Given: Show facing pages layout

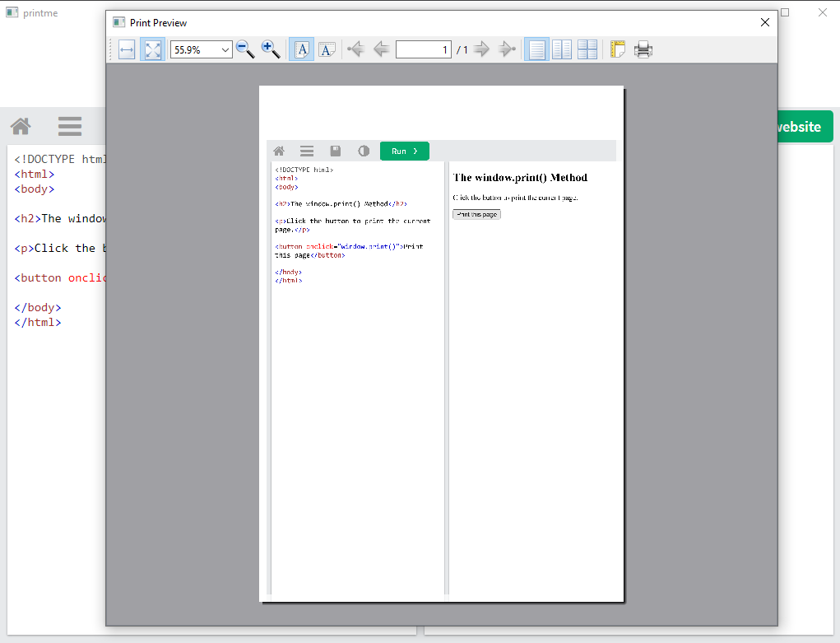Looking at the screenshot, I should click(x=562, y=50).
